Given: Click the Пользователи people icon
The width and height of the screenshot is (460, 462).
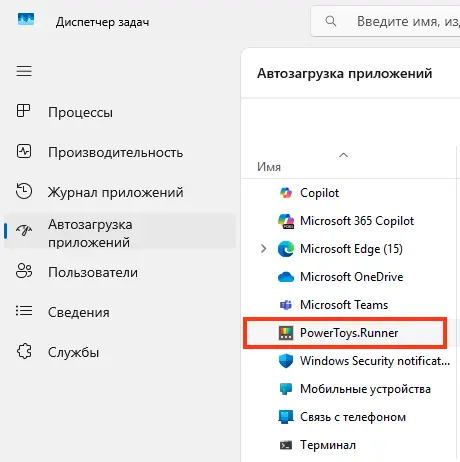Looking at the screenshot, I should click(24, 271).
